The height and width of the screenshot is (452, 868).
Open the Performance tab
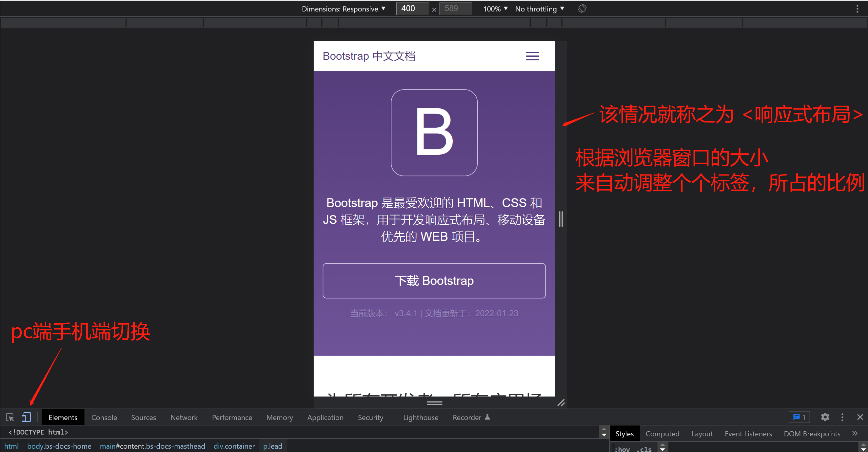(x=232, y=417)
